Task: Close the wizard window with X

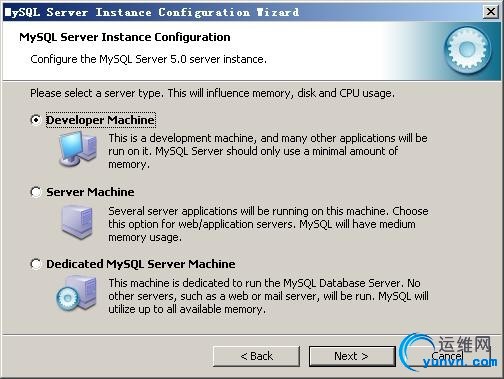Action: click(x=491, y=12)
